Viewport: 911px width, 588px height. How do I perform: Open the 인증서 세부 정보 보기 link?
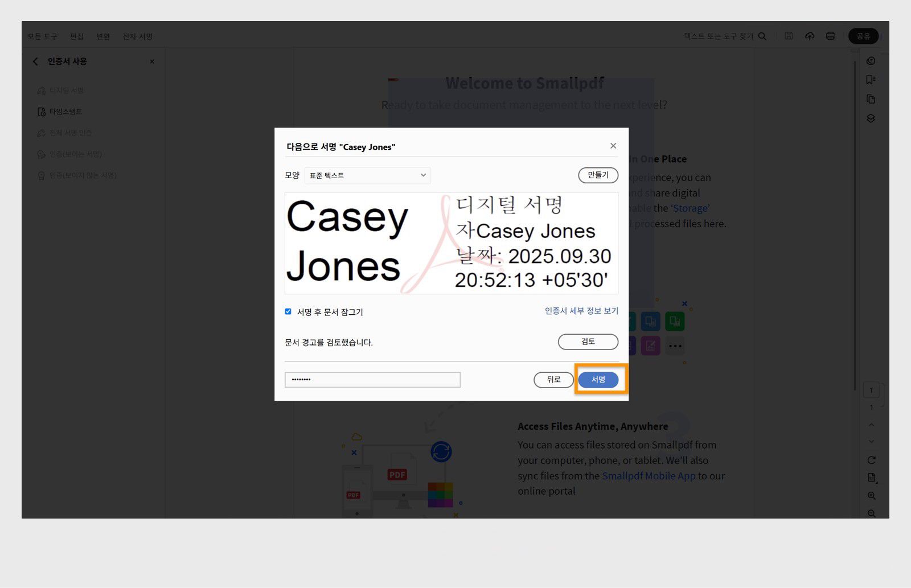point(581,311)
